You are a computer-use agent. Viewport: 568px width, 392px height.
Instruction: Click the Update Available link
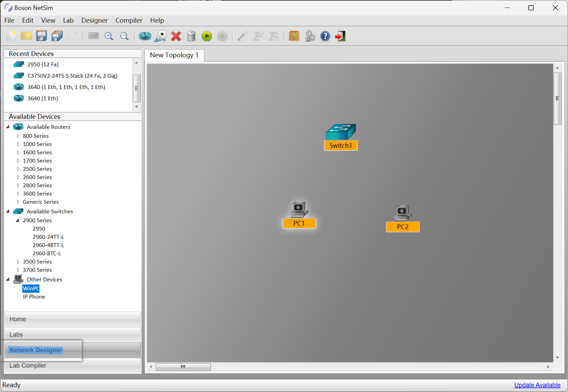pos(537,385)
